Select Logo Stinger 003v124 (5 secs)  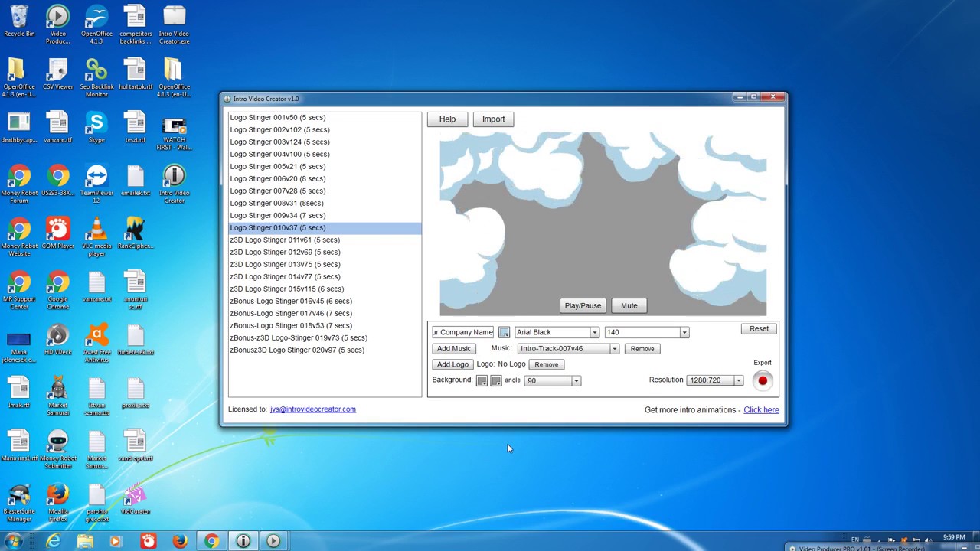325,142
